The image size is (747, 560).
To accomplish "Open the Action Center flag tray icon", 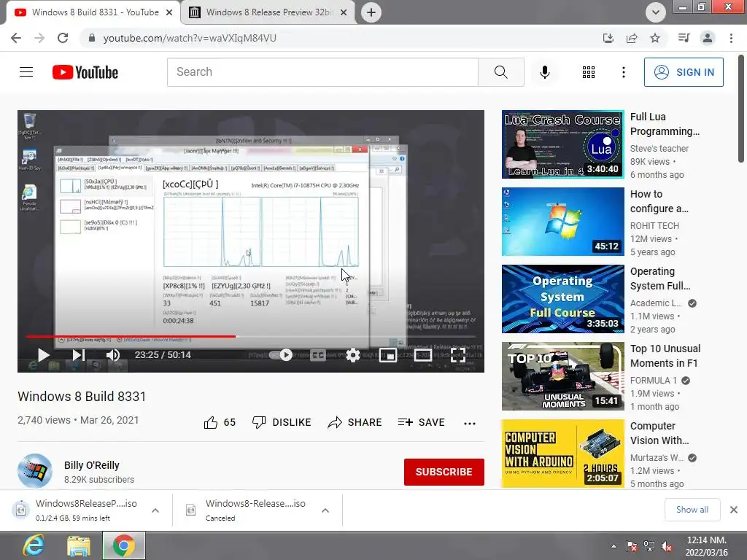I will 631,547.
